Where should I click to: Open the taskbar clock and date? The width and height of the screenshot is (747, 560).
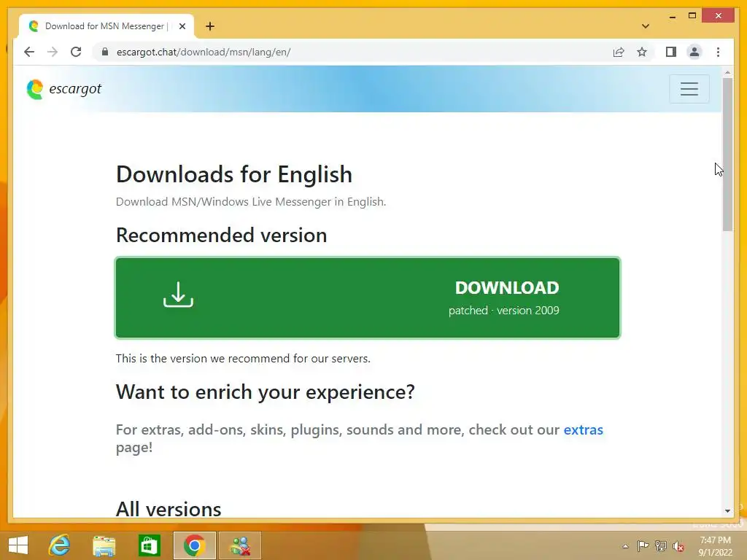tap(715, 546)
